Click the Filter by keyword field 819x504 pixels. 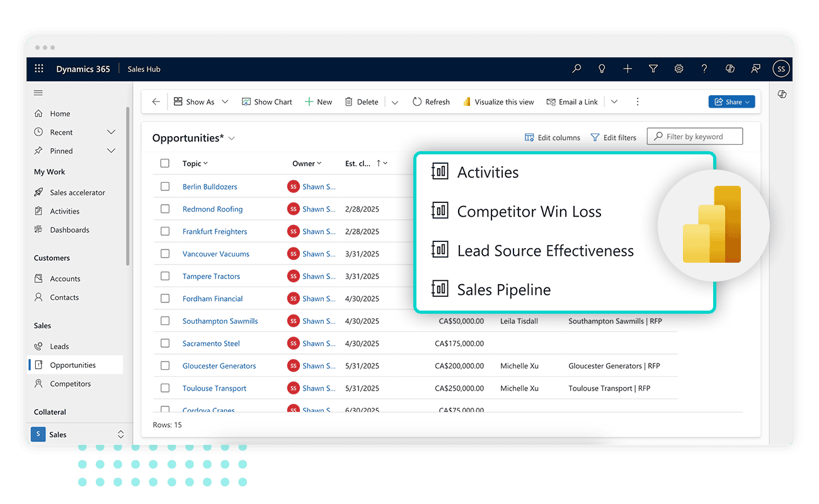[x=699, y=137]
